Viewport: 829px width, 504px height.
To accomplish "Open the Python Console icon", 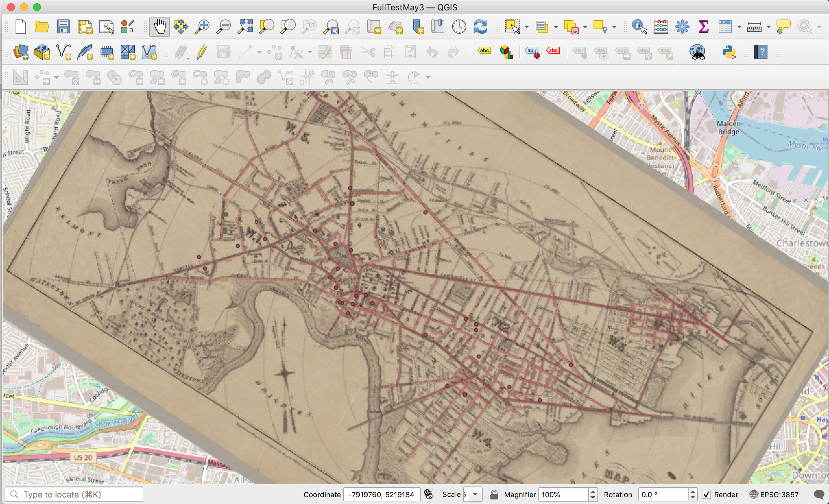I will tap(729, 52).
